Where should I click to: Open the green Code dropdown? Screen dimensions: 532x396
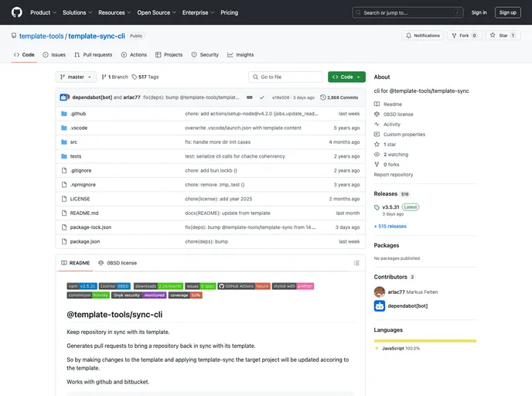pyautogui.click(x=346, y=77)
